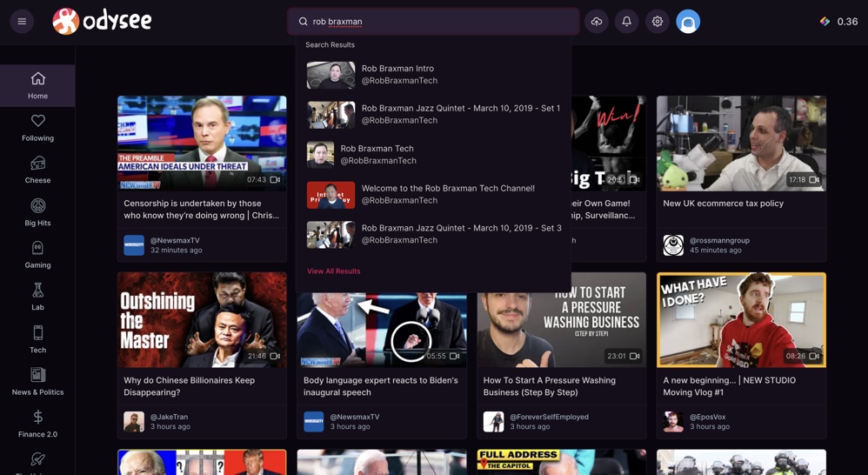Open the Cheese category

(x=37, y=170)
